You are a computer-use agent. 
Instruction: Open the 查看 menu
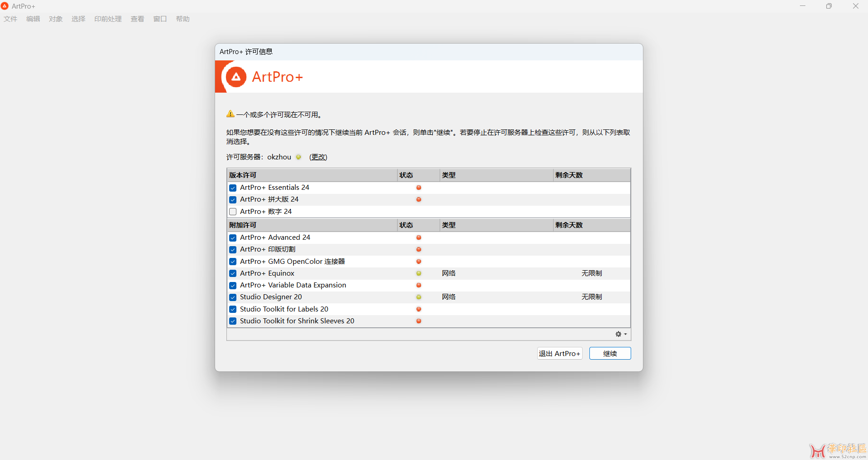coord(137,19)
